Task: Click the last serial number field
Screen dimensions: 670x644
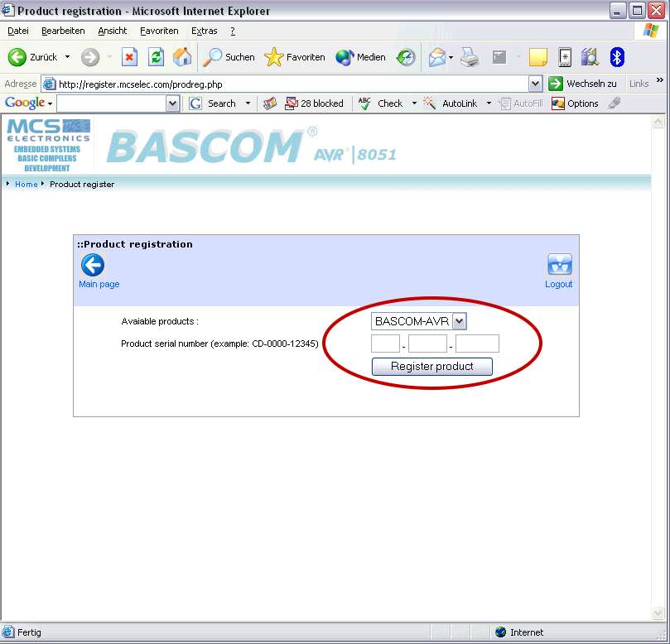Action: 477,344
